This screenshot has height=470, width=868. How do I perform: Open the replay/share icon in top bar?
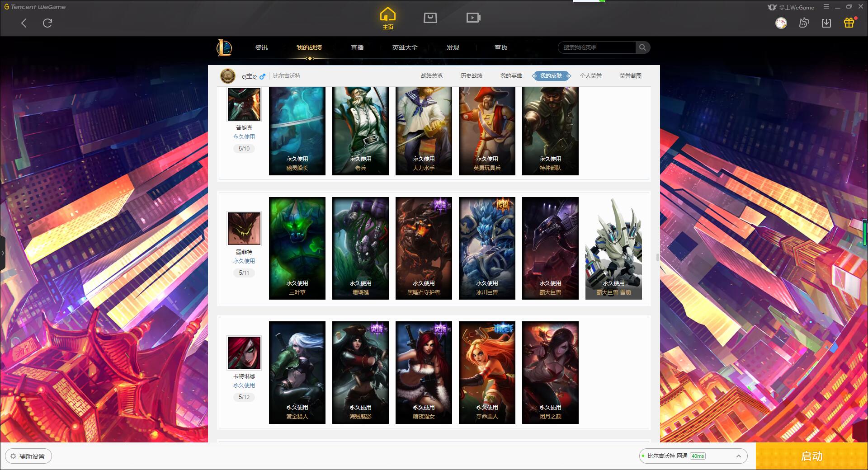(804, 23)
